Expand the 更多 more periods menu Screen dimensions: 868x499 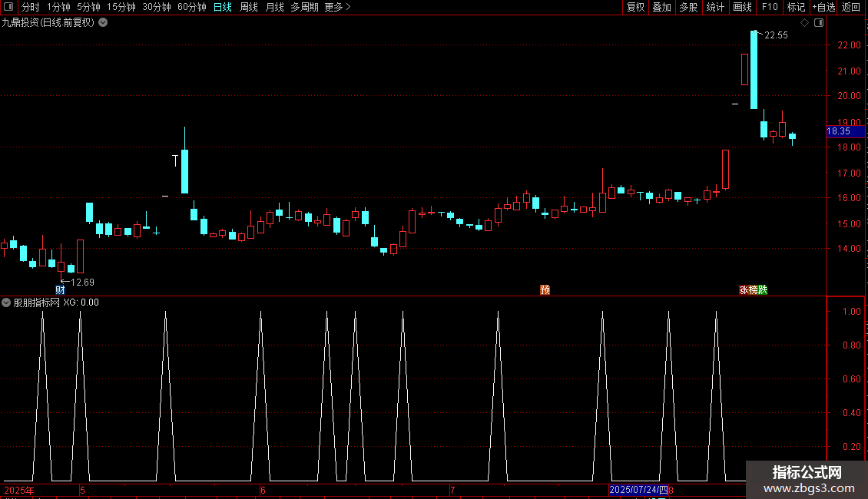tap(338, 7)
